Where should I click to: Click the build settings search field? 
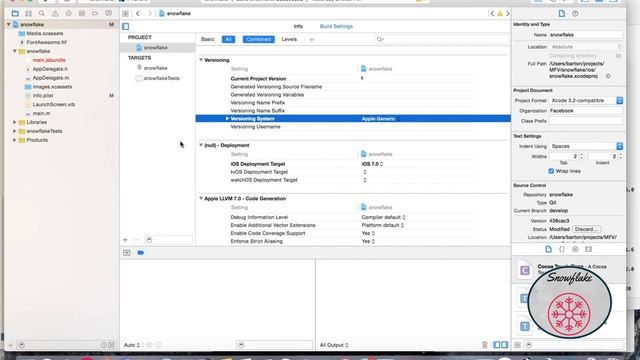point(441,39)
